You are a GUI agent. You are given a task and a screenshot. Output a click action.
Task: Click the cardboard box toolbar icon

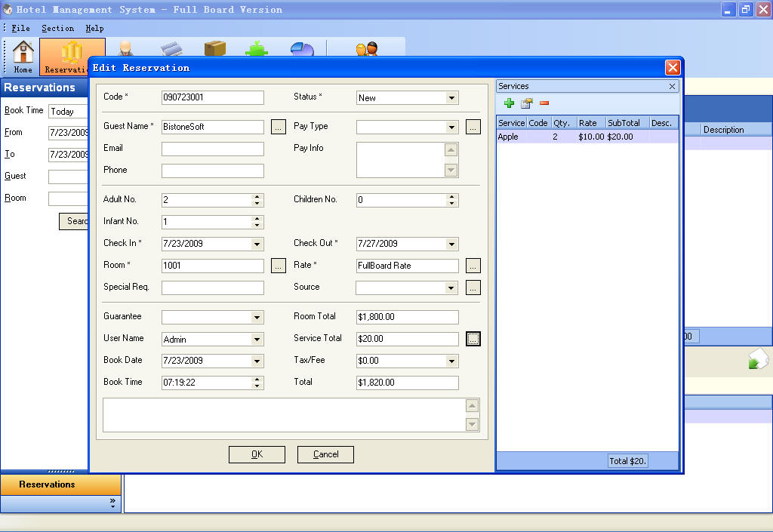pyautogui.click(x=215, y=49)
